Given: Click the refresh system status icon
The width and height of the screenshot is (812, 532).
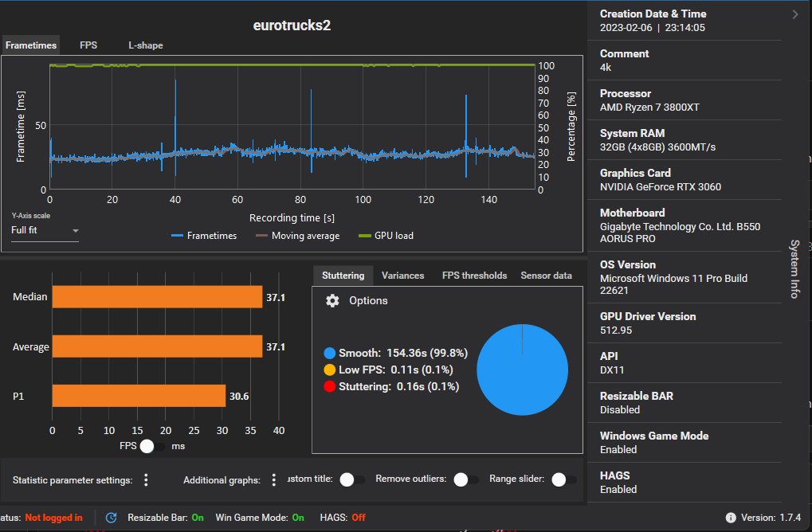Looking at the screenshot, I should 112,518.
